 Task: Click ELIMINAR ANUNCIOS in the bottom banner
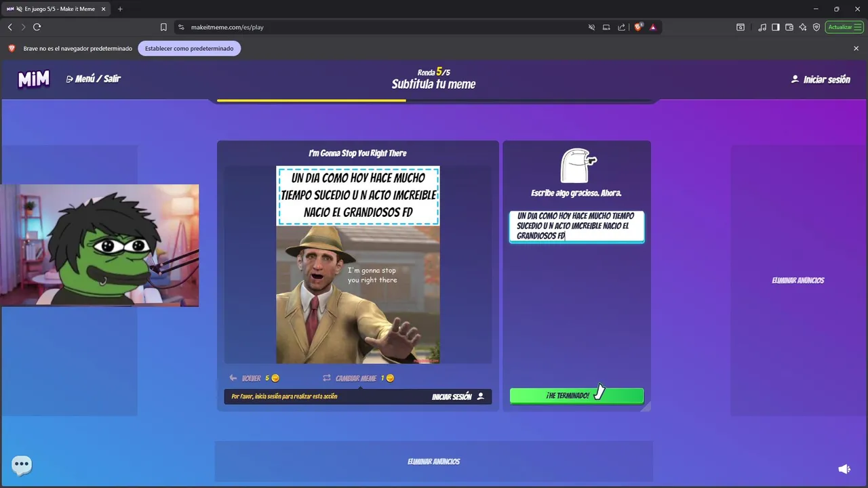click(434, 462)
